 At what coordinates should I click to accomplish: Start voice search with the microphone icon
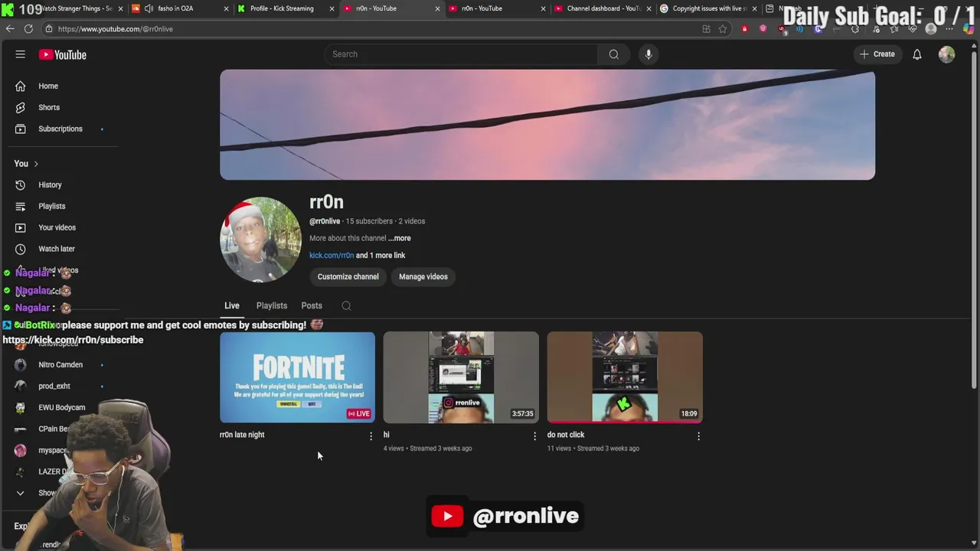point(648,54)
